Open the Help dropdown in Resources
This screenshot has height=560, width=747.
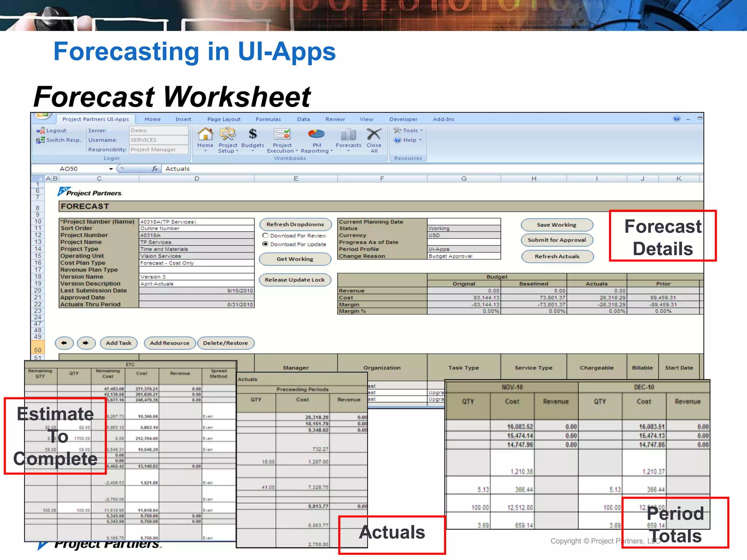408,140
